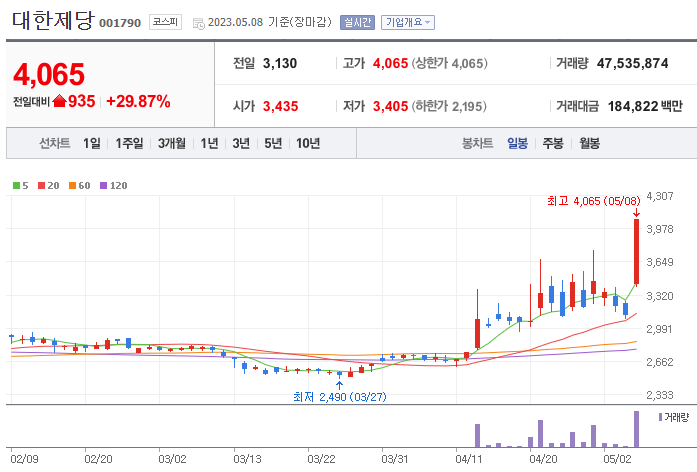Image resolution: width=697 pixels, height=472 pixels.
Task: Switch to the 일봉 daily candle chart
Action: [x=517, y=143]
